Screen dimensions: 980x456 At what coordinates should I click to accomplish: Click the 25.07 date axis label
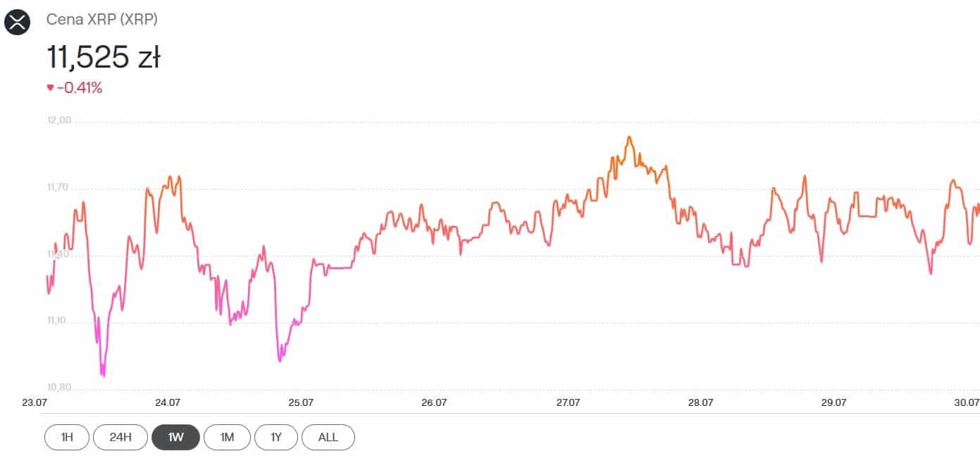[301, 402]
